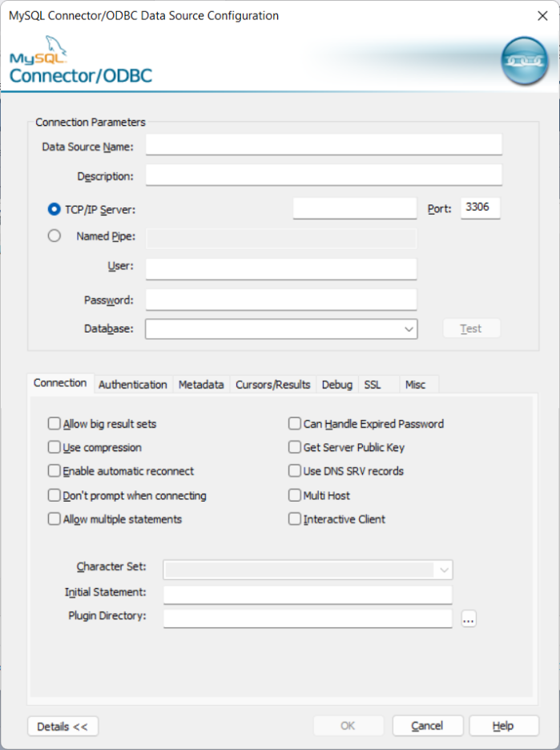This screenshot has height=750, width=560.
Task: Click the Test button
Action: tap(471, 328)
